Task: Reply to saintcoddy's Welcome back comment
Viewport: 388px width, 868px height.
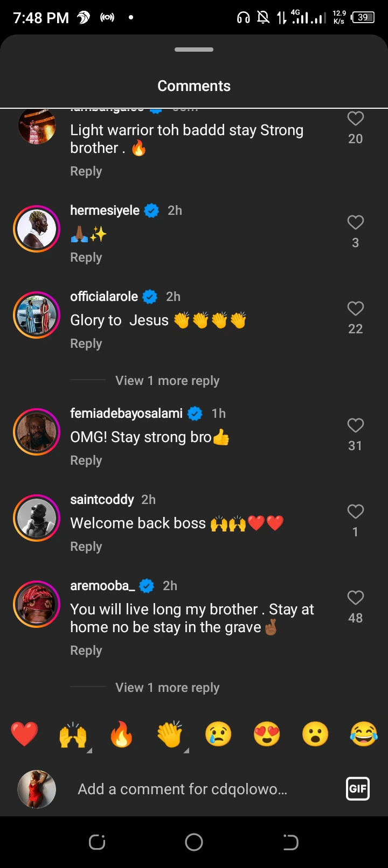Action: [86, 547]
